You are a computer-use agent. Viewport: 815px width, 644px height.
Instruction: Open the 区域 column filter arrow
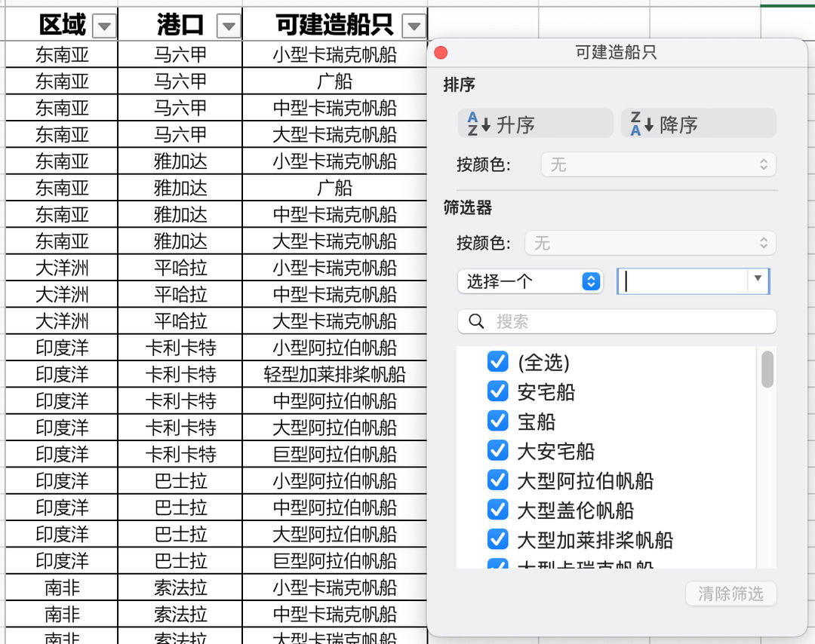click(104, 27)
